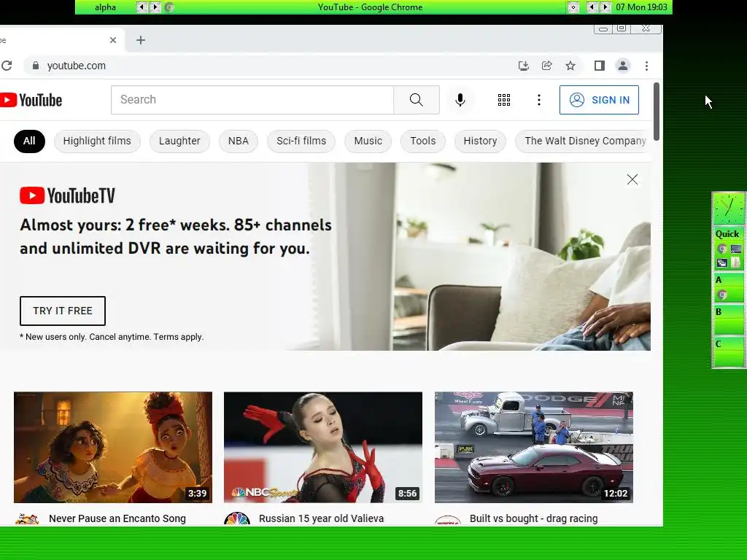Screen dimensions: 747x560
Task: Select the Laughter chip
Action: coord(179,141)
